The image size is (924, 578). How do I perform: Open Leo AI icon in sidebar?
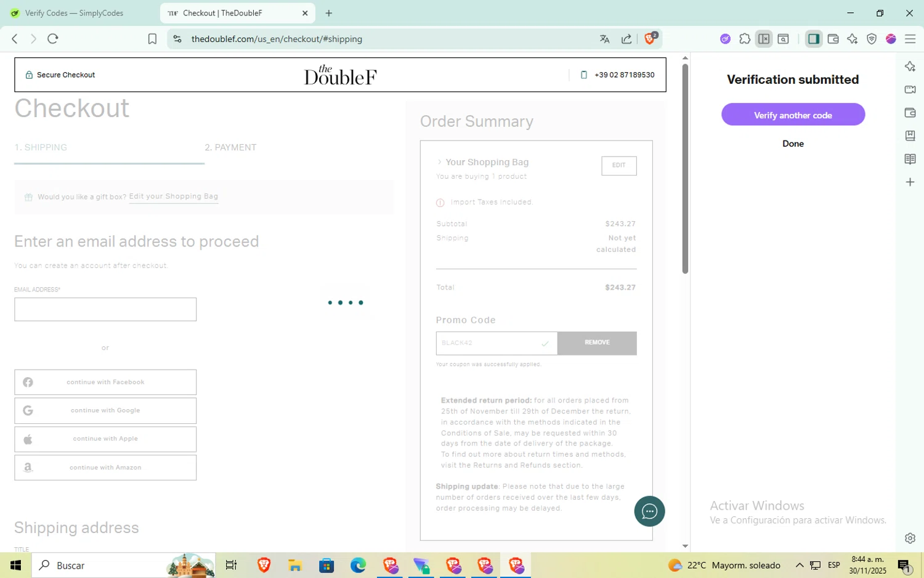tap(910, 67)
